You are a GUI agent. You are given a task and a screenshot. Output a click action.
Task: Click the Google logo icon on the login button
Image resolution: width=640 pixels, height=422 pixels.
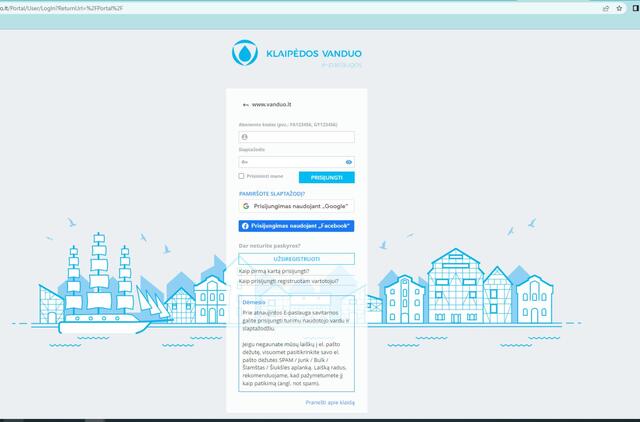(x=246, y=206)
